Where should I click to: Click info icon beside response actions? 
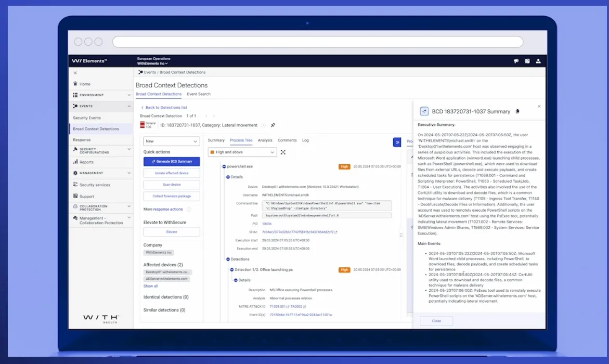189,210
